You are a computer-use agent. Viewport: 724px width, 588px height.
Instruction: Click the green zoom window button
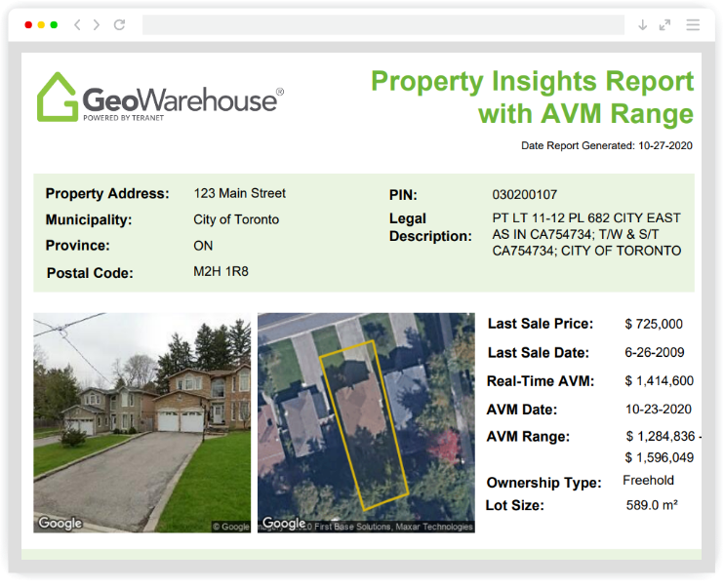[54, 24]
